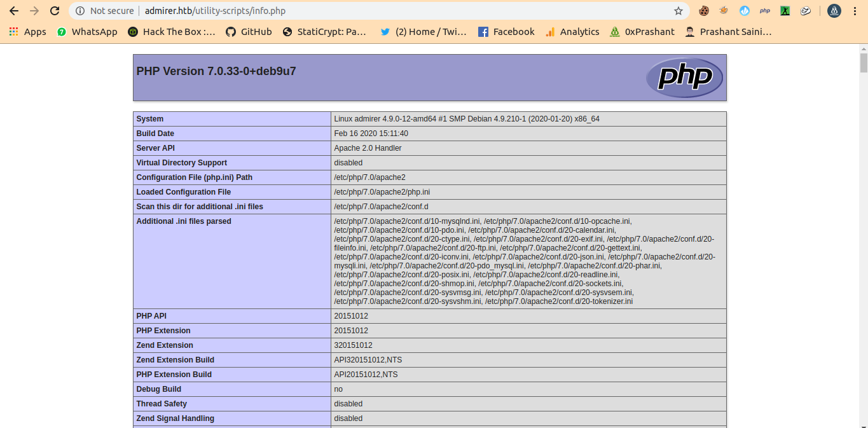868x428 pixels.
Task: Open the blue circular extension icon
Action: [x=745, y=11]
